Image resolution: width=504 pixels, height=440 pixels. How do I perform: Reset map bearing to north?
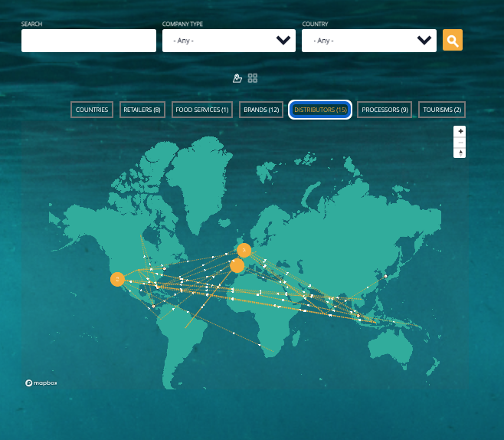pyautogui.click(x=460, y=153)
